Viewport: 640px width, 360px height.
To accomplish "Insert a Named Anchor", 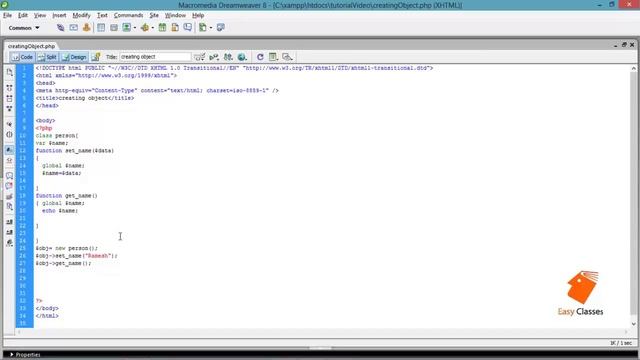I will click(87, 28).
